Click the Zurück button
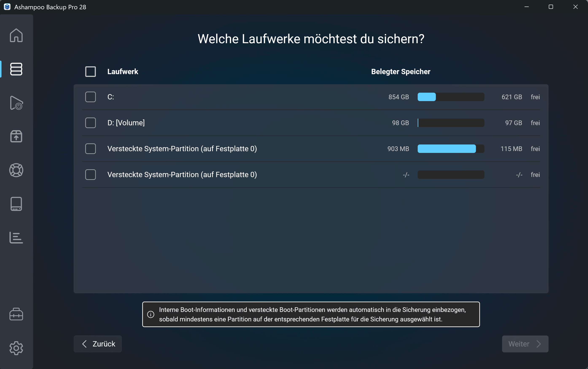The image size is (588, 369). click(98, 344)
